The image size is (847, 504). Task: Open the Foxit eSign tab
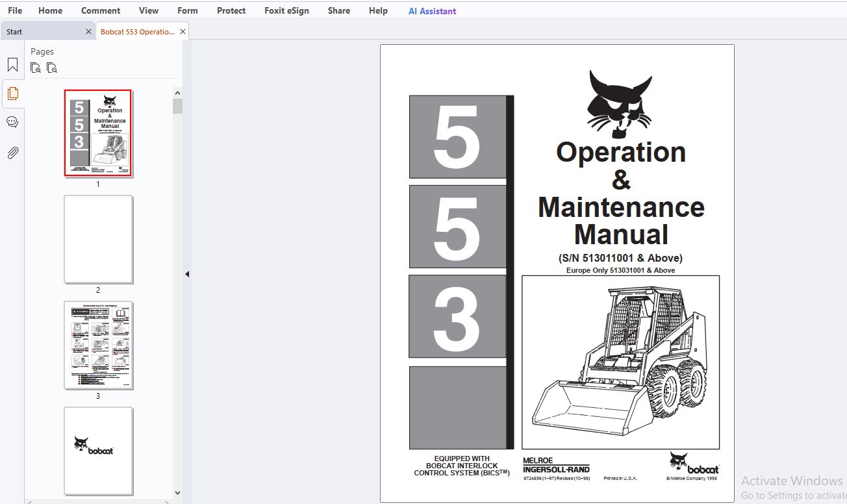[286, 10]
